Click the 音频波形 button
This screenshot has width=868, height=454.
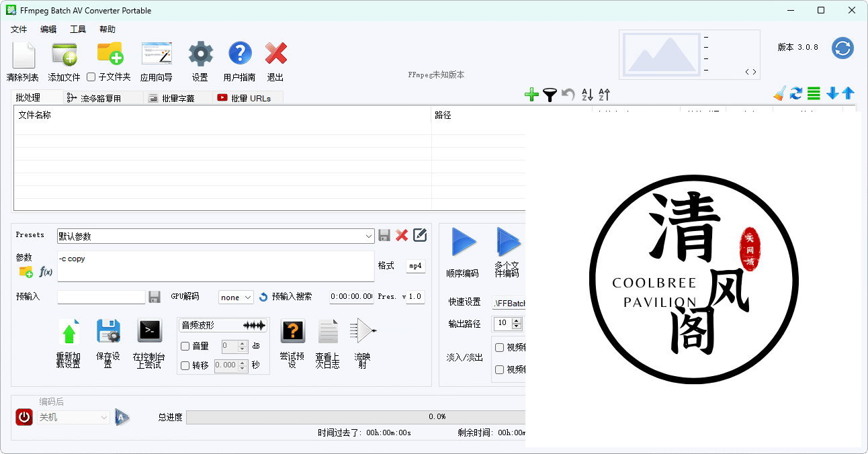224,325
